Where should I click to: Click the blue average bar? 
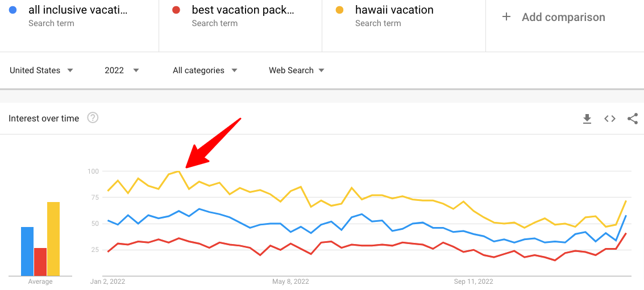pos(27,251)
